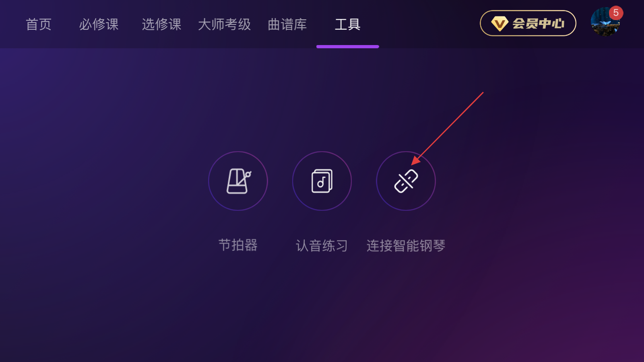Navigate to the 曲谱库 tab
The height and width of the screenshot is (362, 644).
click(x=287, y=25)
